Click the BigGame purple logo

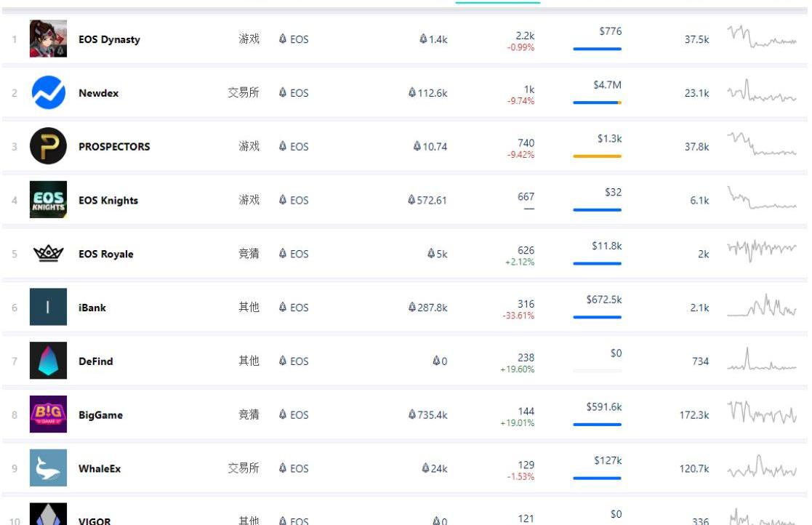tap(48, 414)
